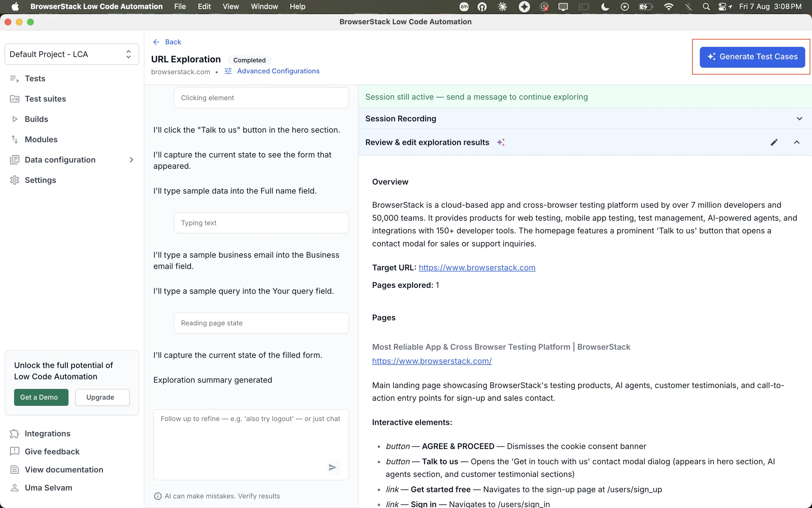
Task: Click the back arrow icon
Action: pyautogui.click(x=156, y=42)
